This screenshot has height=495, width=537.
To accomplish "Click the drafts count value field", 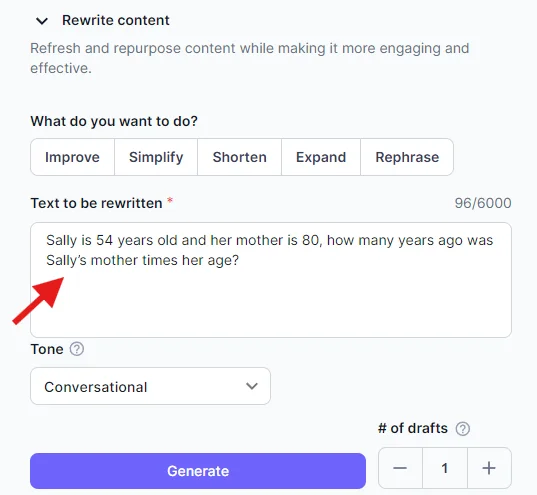I will tap(445, 468).
